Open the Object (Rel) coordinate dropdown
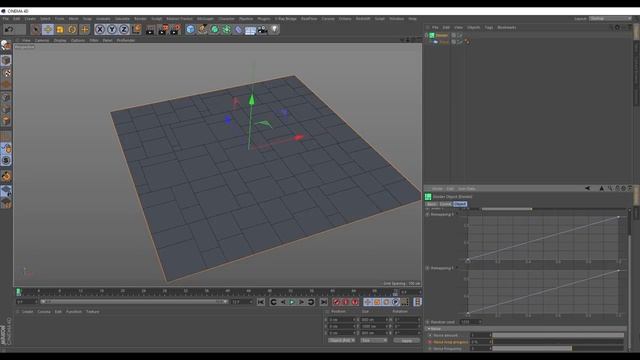Viewport: 640px width, 360px height. 342,340
